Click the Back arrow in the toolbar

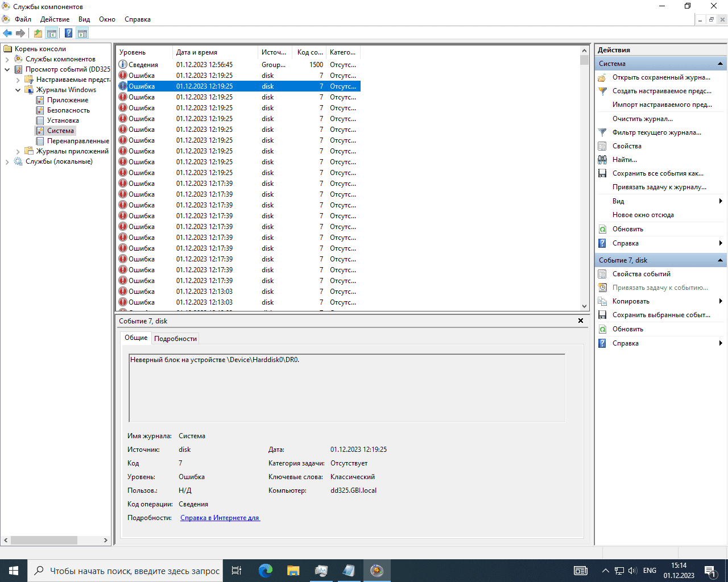tap(7, 34)
